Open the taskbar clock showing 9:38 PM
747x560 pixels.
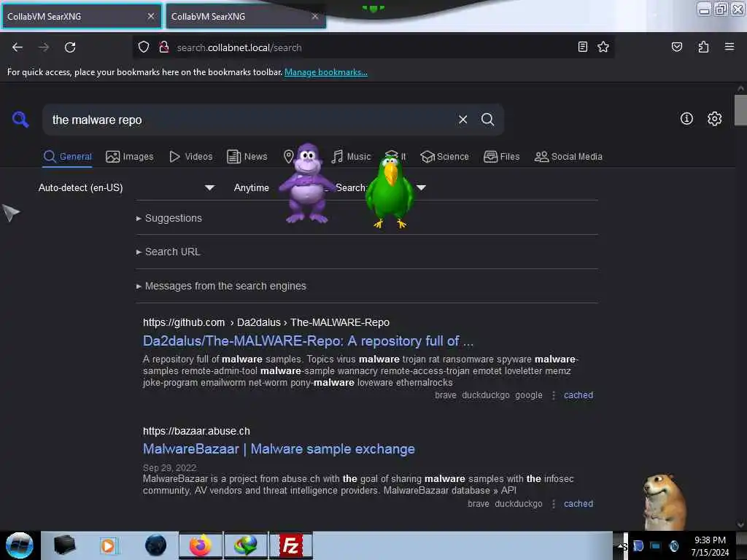click(710, 545)
